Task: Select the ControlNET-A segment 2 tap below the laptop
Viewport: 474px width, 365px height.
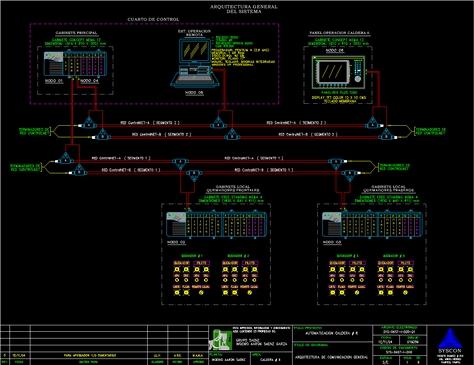Action: (218, 123)
